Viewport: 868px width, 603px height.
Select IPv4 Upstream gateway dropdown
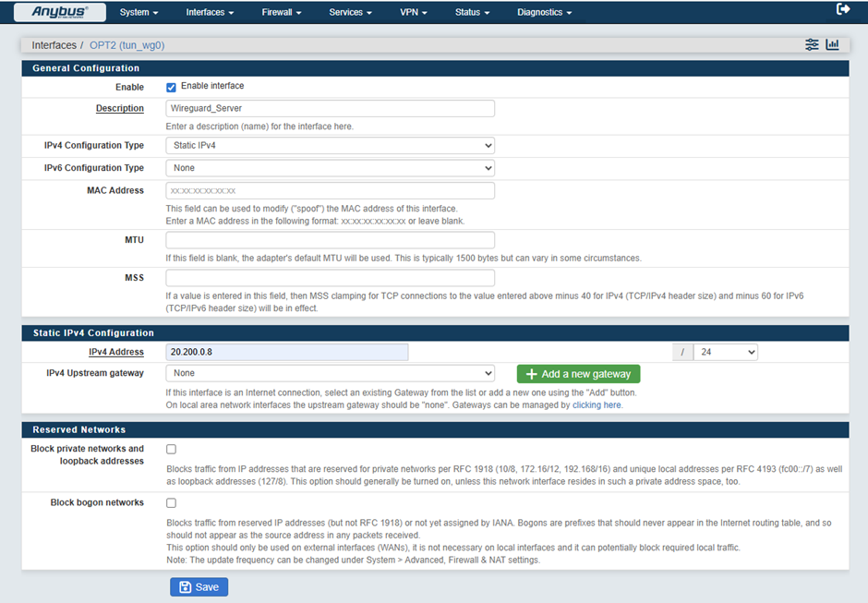(x=330, y=374)
